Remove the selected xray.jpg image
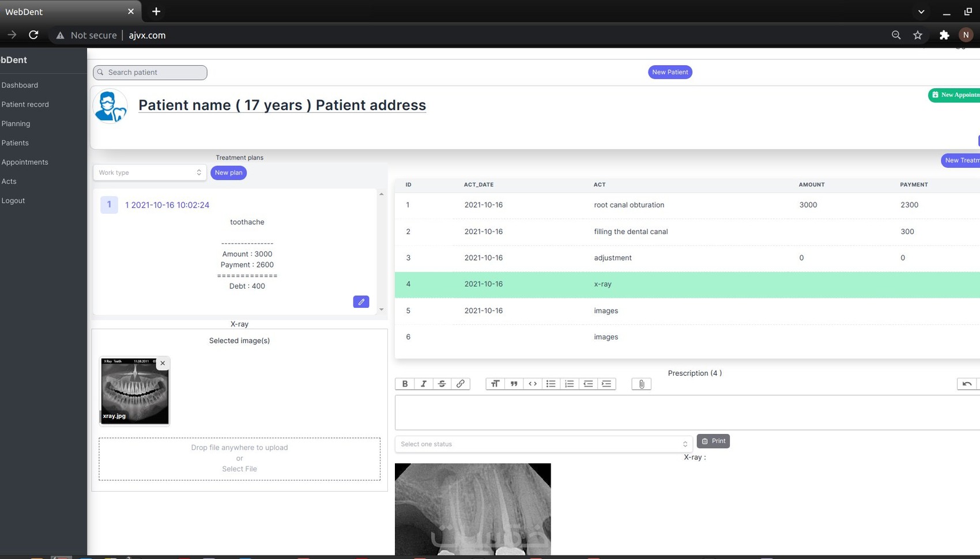 pyautogui.click(x=163, y=363)
